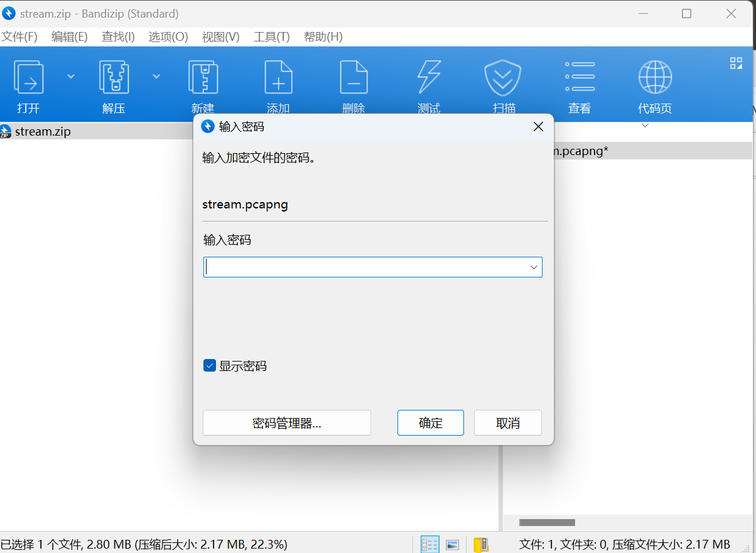Select picture thumbnail view icon in status bar
Viewport: 756px width, 553px height.
coord(452,544)
